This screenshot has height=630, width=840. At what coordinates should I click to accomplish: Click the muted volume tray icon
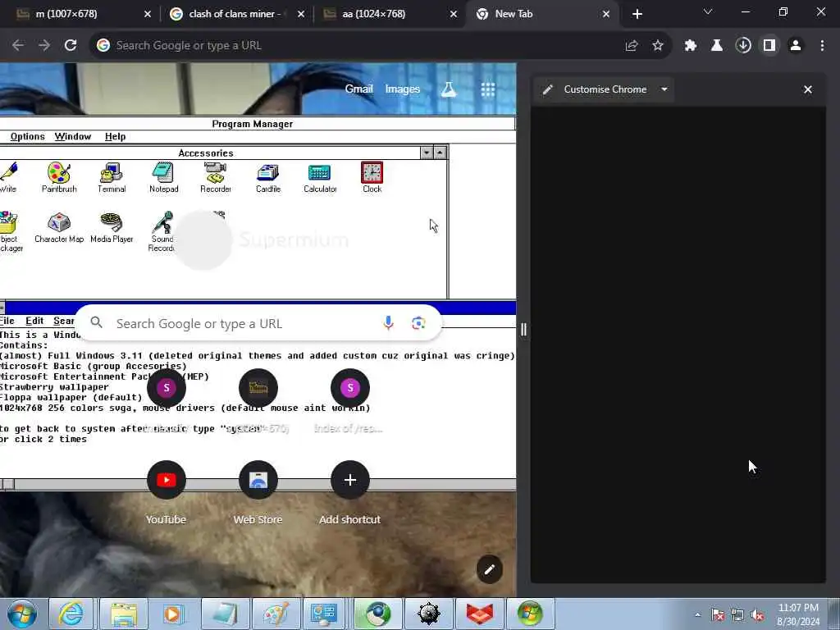757,615
